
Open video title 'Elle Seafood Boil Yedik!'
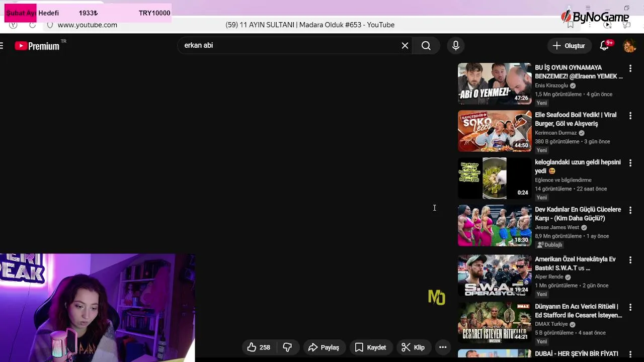[x=576, y=119]
